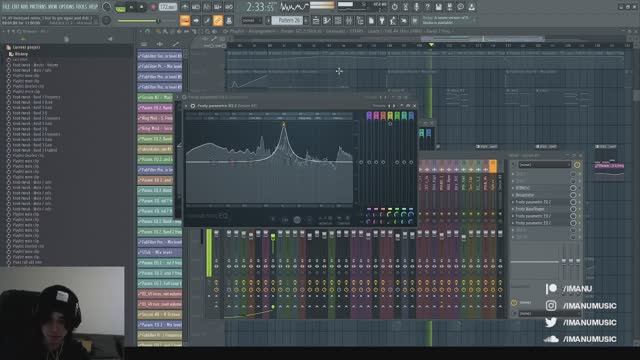Viewport: 640px width, 360px height.
Task: Open the VIEW menu
Action: 53,7
